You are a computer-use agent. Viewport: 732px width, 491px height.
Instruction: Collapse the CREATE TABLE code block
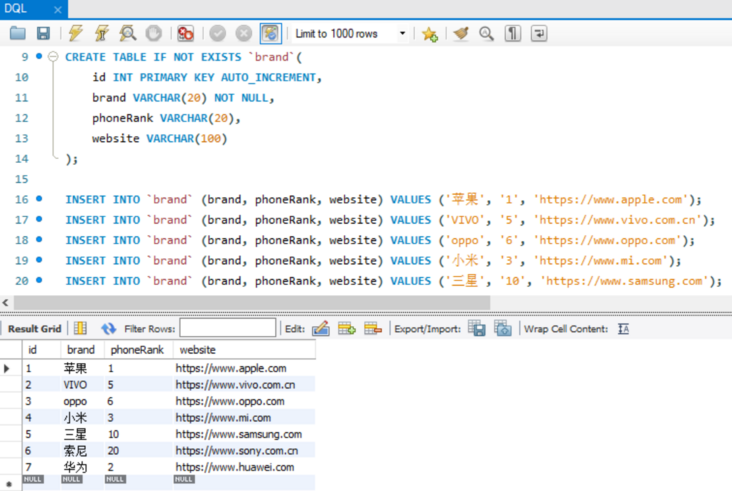point(52,57)
